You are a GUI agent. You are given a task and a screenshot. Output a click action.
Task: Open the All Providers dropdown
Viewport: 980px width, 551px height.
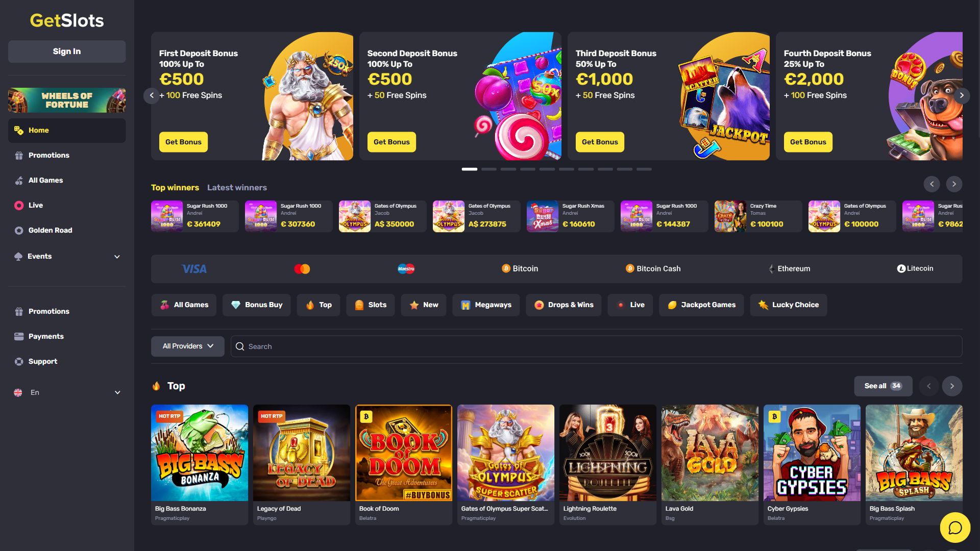[x=188, y=346]
